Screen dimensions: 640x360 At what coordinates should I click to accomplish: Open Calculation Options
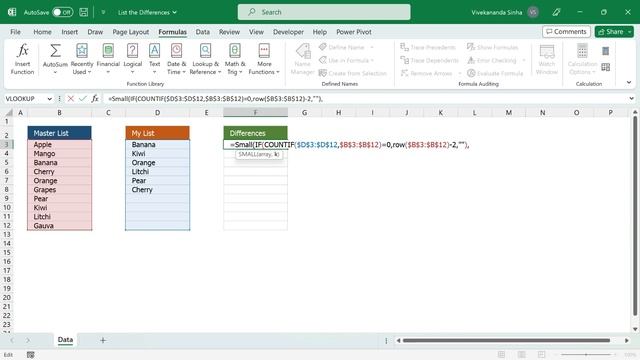pos(582,60)
